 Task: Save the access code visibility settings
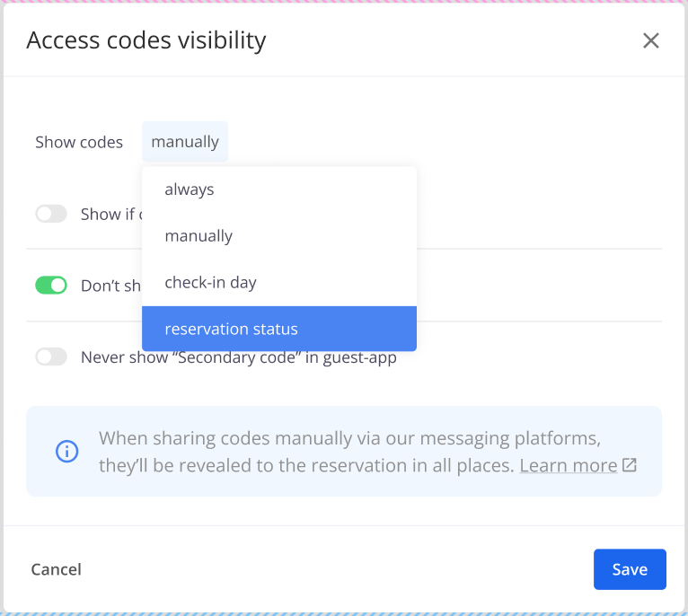[630, 569]
